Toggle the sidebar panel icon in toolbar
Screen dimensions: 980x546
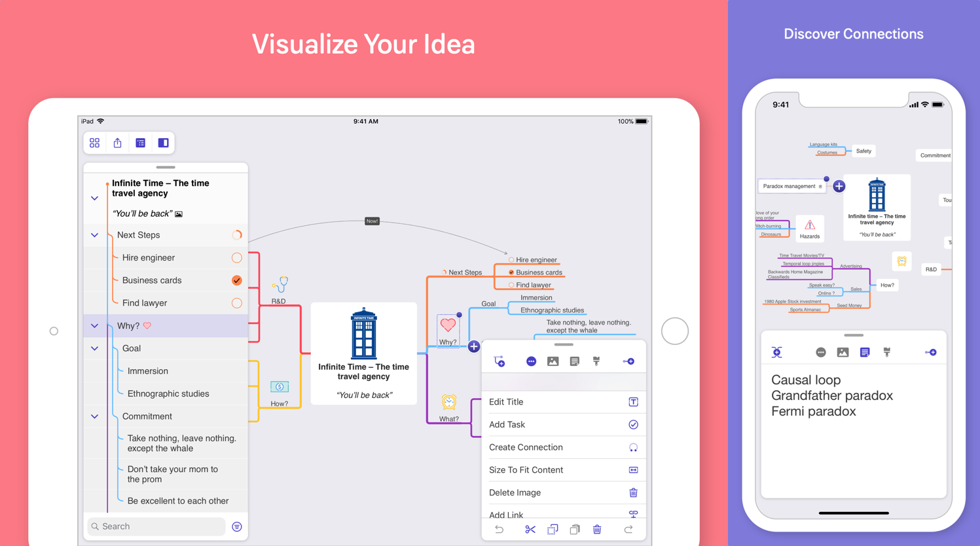coord(163,142)
